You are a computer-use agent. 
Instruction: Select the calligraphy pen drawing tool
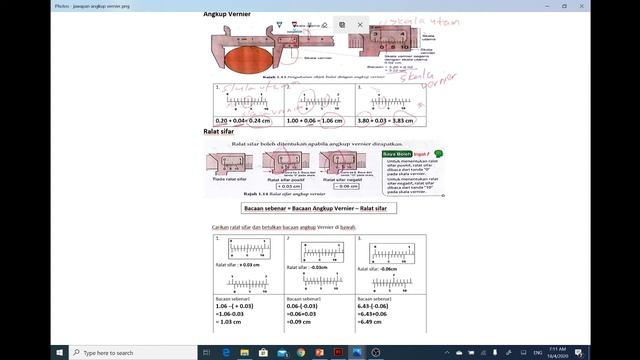click(309, 25)
